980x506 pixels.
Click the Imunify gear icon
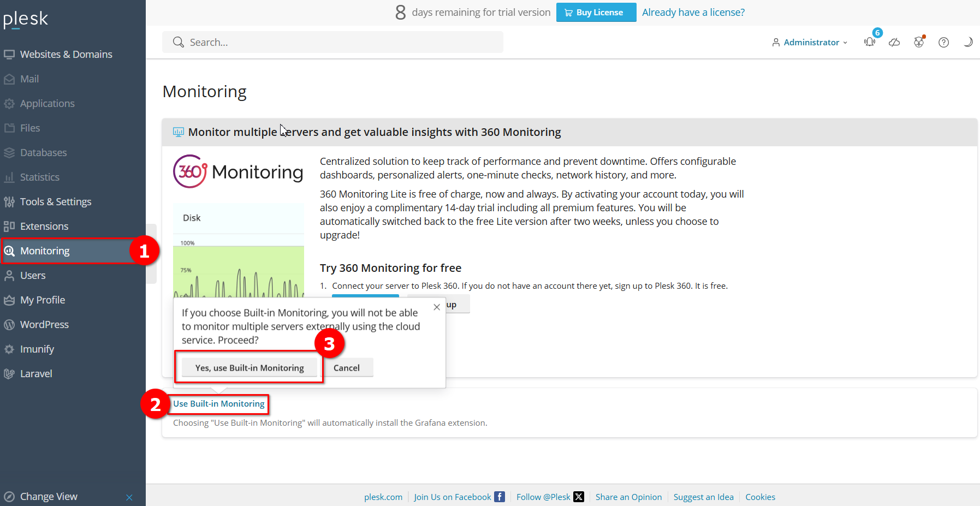pos(9,349)
